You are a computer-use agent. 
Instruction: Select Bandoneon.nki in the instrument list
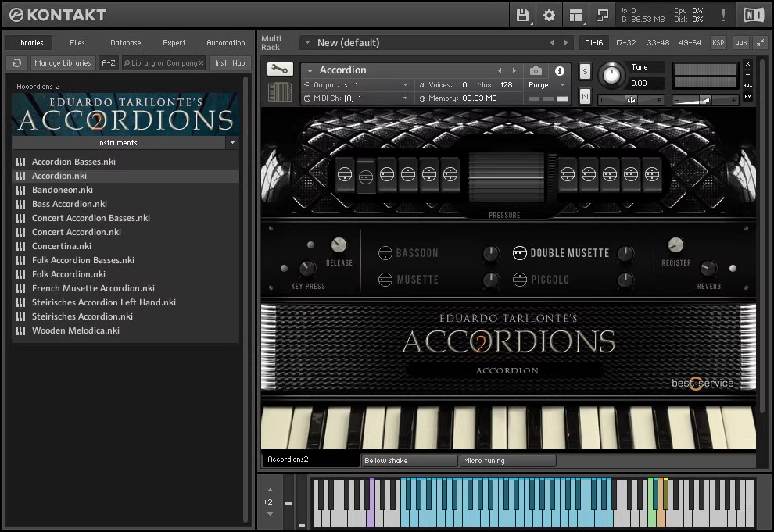point(63,190)
